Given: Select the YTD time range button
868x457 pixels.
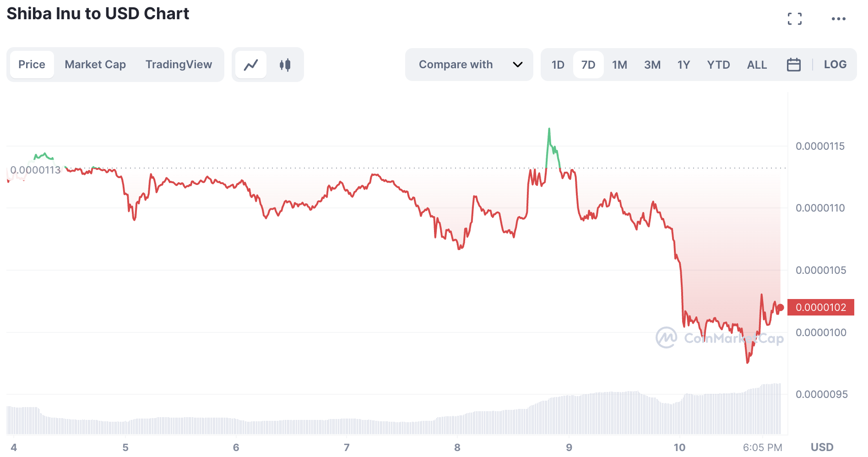Looking at the screenshot, I should [718, 65].
